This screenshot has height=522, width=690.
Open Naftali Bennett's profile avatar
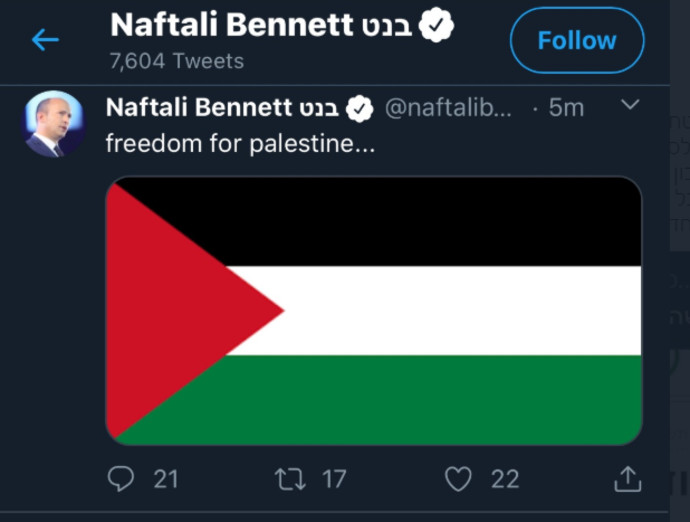point(54,123)
